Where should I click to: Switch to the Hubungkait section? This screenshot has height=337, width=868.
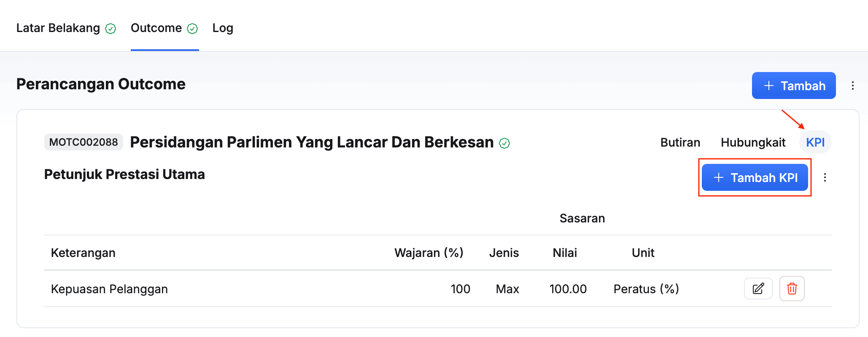point(753,142)
